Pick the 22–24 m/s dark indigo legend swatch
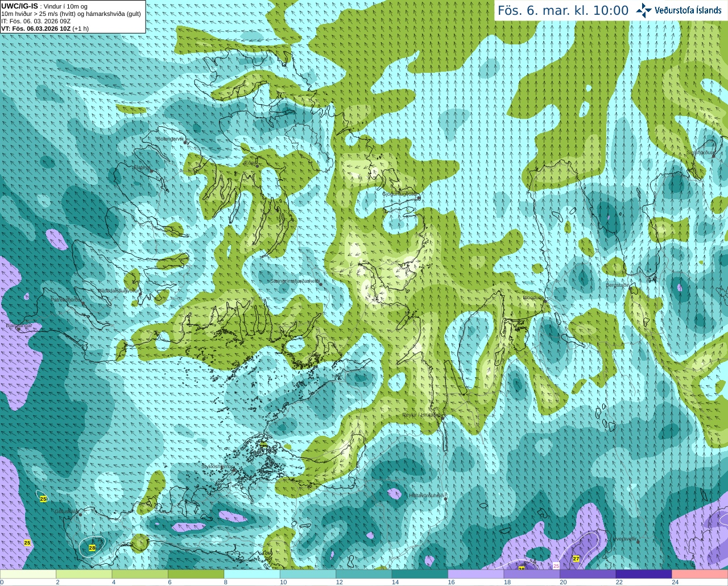The height and width of the screenshot is (586, 728). [x=644, y=574]
